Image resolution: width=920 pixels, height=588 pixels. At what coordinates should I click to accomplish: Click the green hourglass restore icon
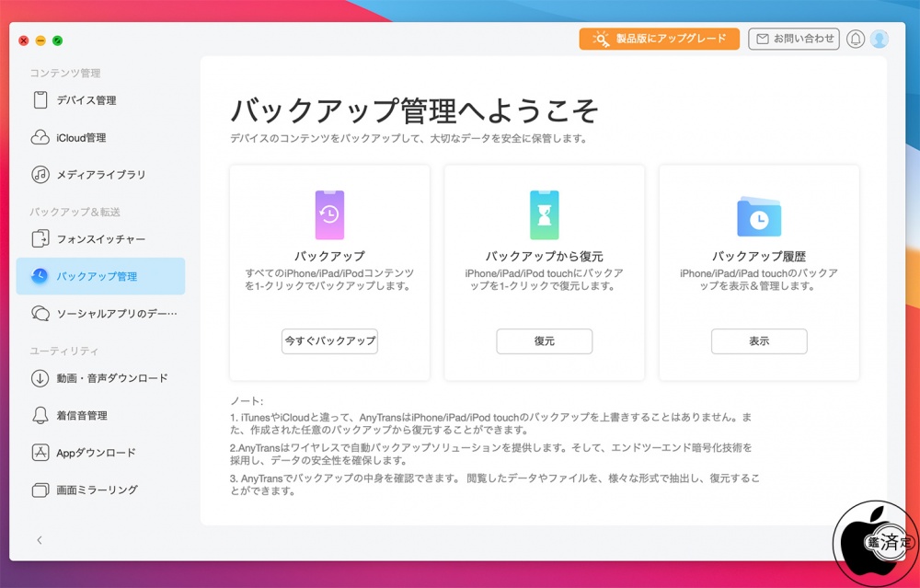pos(545,214)
